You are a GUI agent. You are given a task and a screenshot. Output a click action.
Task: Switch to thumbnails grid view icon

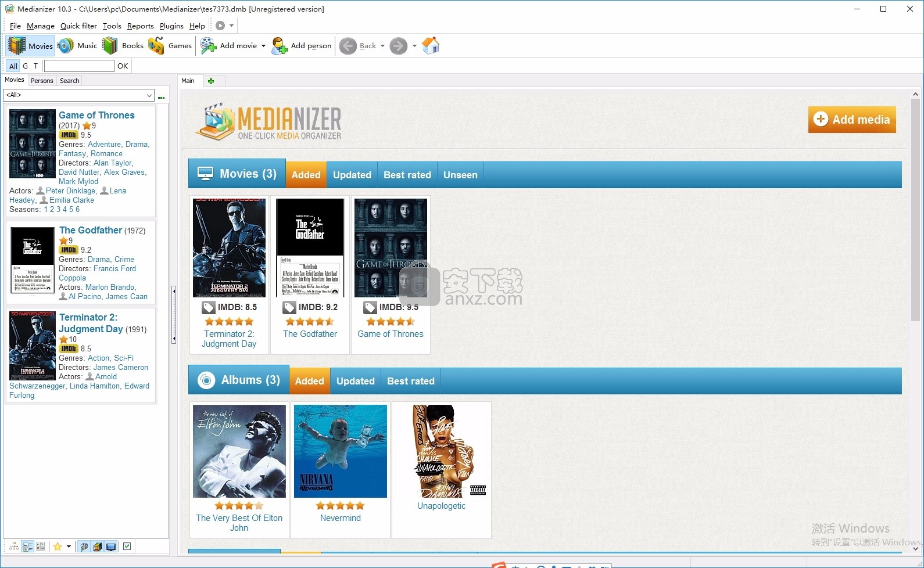point(41,547)
